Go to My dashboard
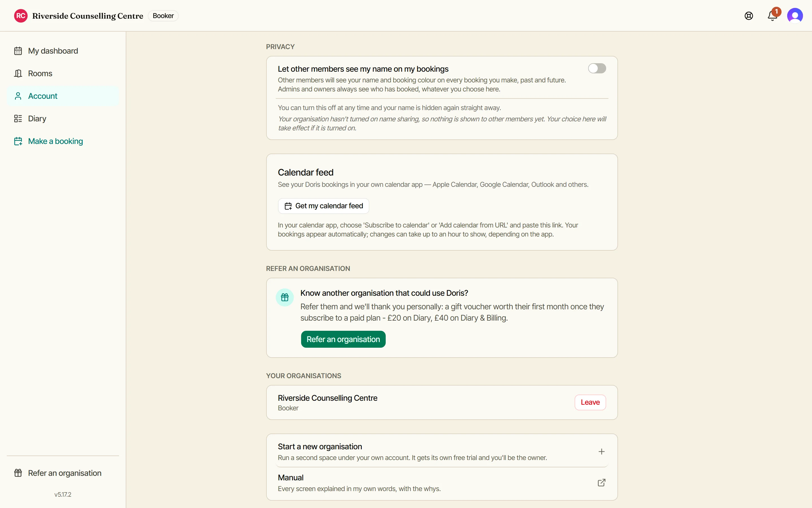This screenshot has height=508, width=812. [x=63, y=51]
